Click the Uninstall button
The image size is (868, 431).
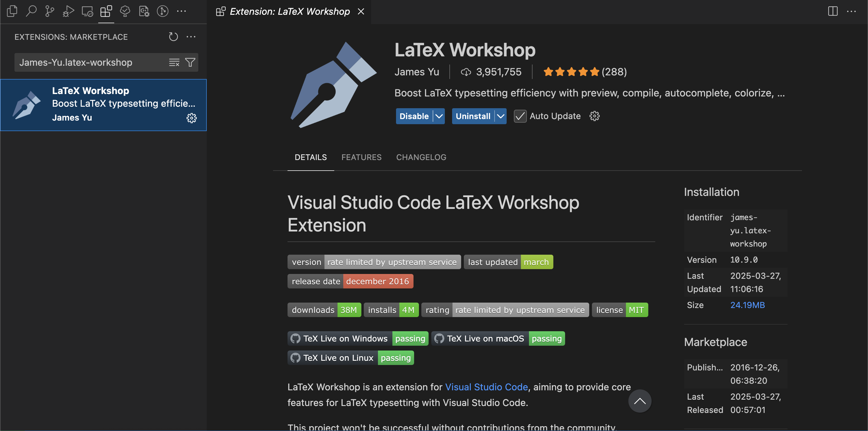click(473, 116)
